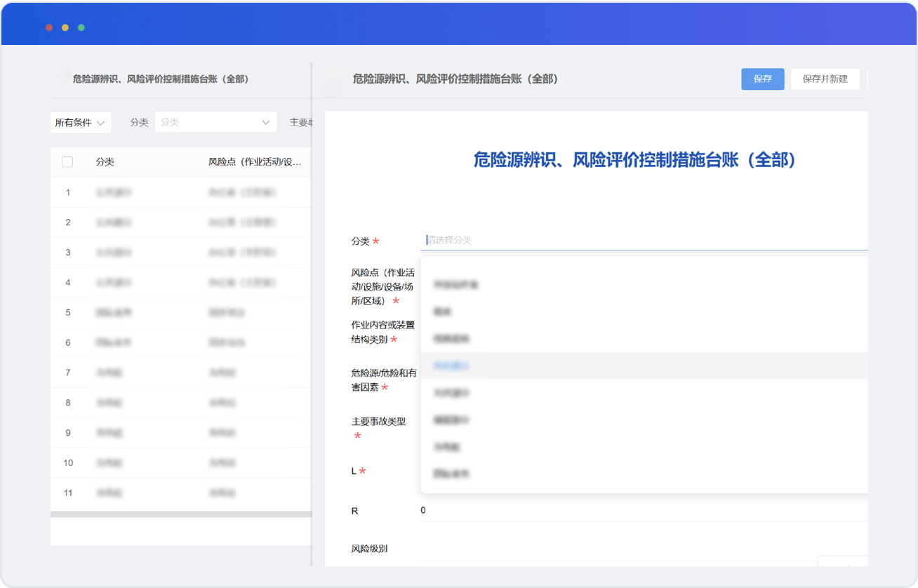Click the 分类 column header in table

pos(105,162)
